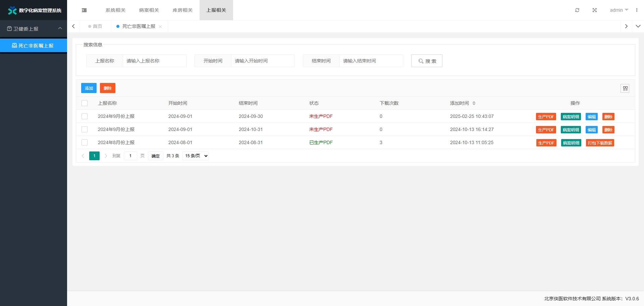Close the 死亡非医嘱上报 tab
This screenshot has width=644, height=306.
click(160, 27)
